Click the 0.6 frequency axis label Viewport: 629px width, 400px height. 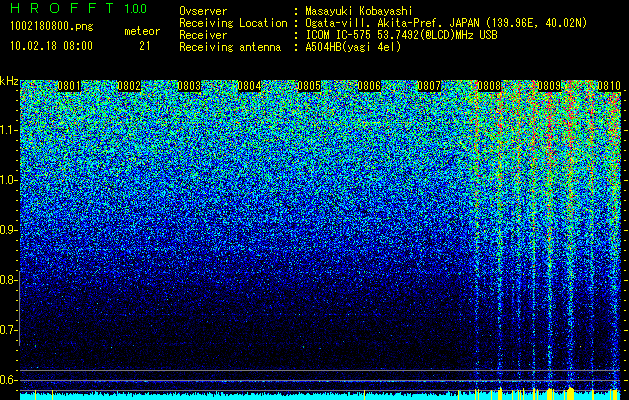(x=8, y=380)
